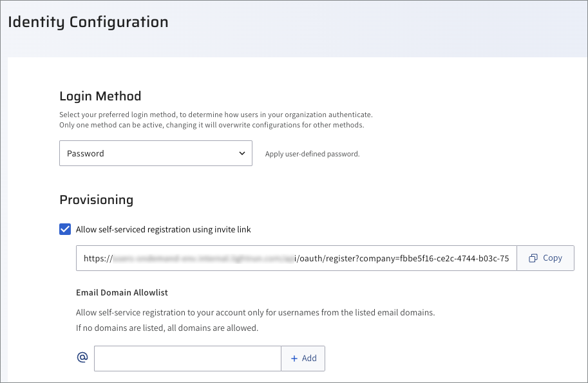Click the Login Method section heading
588x383 pixels.
click(x=100, y=96)
